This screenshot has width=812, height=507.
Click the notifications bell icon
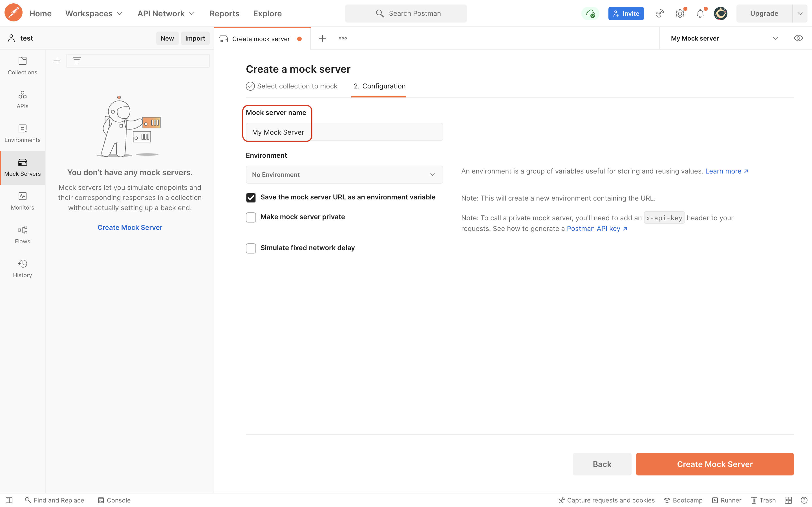tap(700, 14)
